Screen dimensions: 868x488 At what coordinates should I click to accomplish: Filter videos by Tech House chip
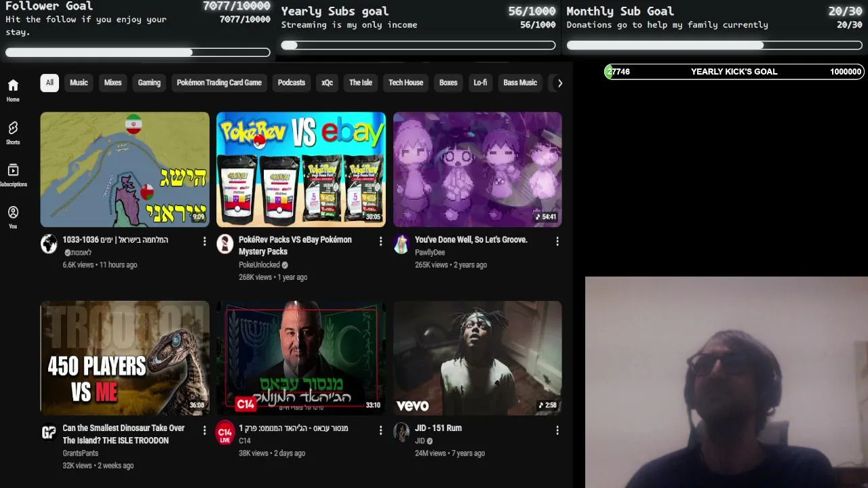pos(406,83)
